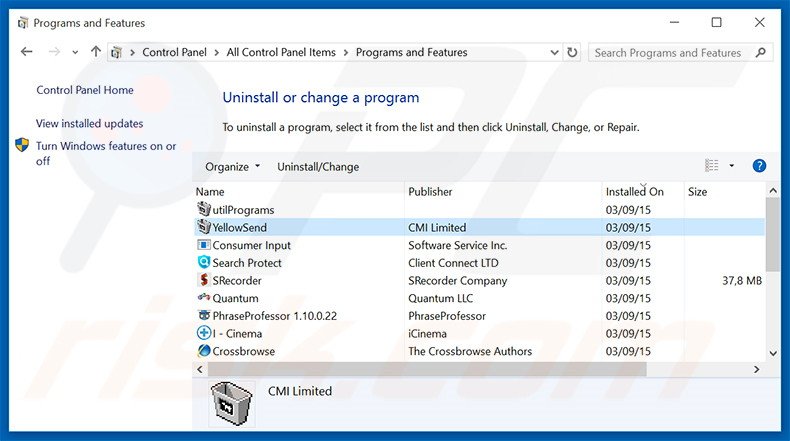Click the vertical scrollbar down arrow
The height and width of the screenshot is (441, 790).
[773, 353]
